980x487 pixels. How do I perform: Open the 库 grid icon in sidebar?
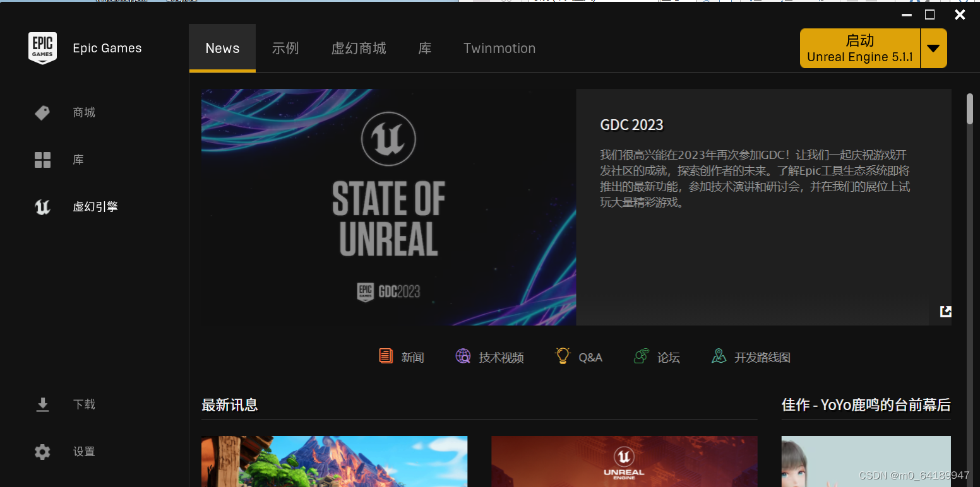(x=42, y=160)
